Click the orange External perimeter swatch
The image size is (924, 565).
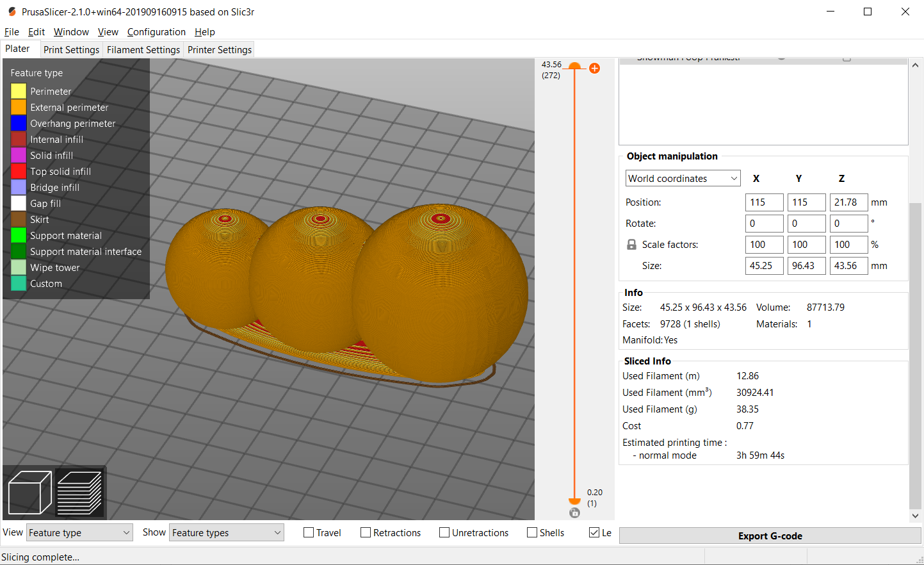point(19,107)
